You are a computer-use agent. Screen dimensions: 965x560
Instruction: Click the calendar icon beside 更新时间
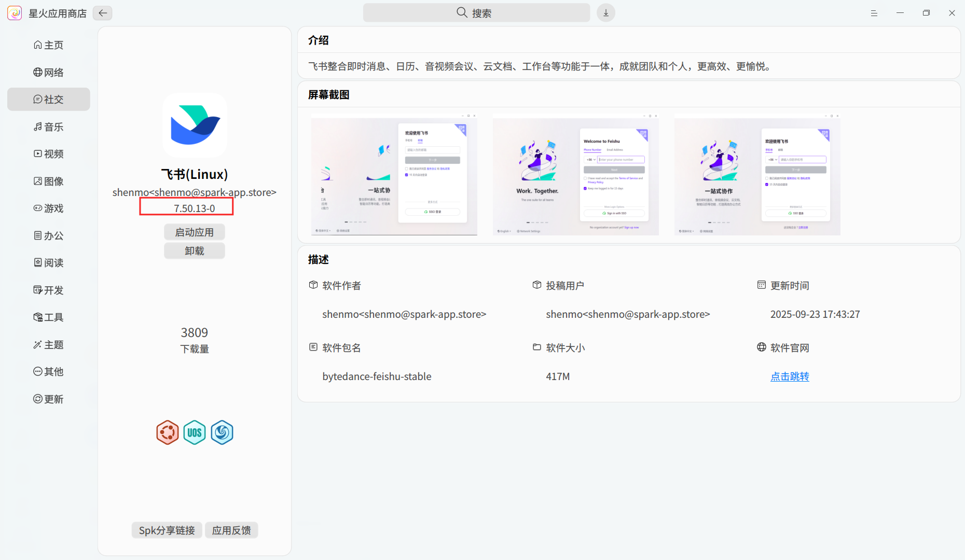(761, 285)
